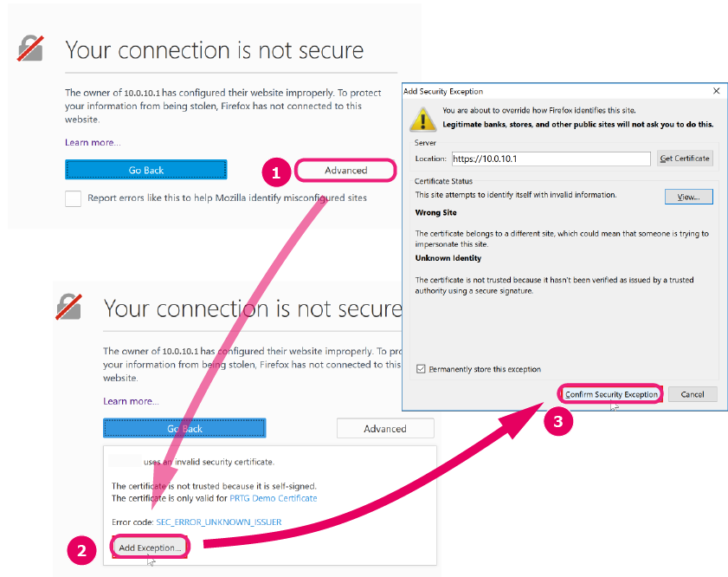
Task: Click View to inspect the certificate
Action: (x=688, y=197)
